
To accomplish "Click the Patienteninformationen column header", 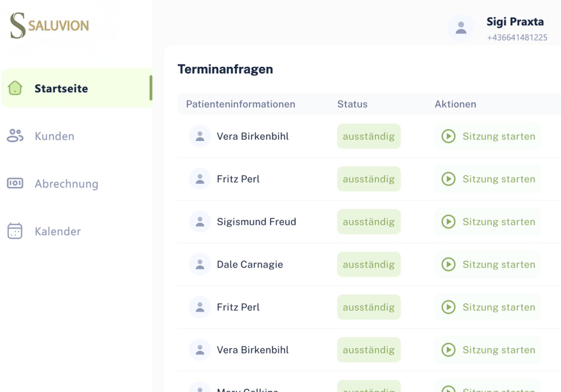I will point(240,104).
